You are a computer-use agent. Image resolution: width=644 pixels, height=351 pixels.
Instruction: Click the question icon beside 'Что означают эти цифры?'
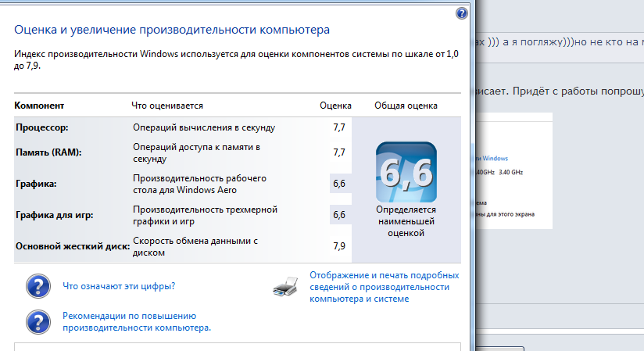[38, 286]
